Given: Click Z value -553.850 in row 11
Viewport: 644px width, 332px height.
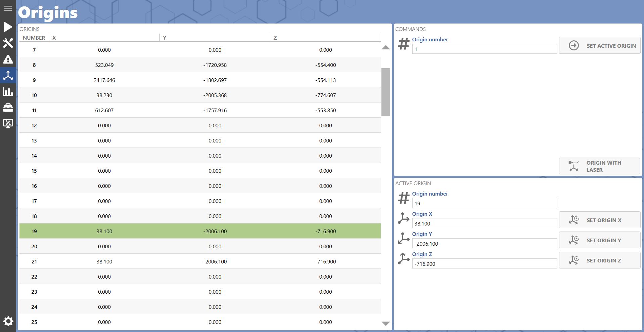Looking at the screenshot, I should [x=326, y=110].
